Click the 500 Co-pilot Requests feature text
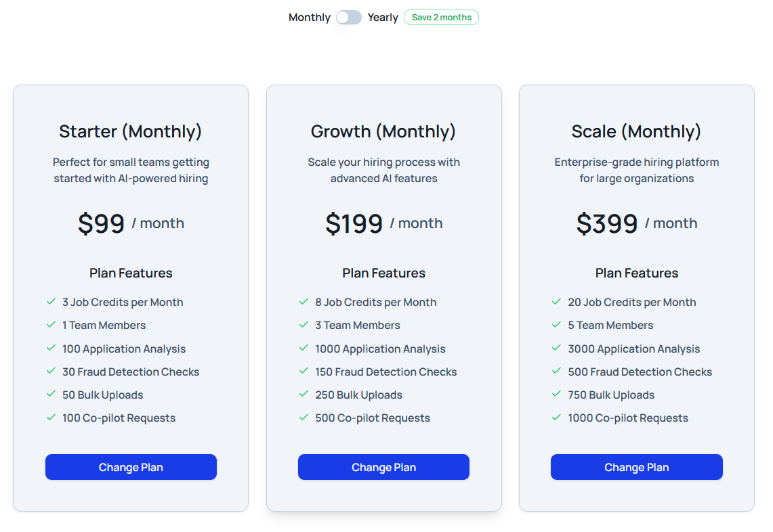This screenshot has height=532, width=773. click(373, 418)
